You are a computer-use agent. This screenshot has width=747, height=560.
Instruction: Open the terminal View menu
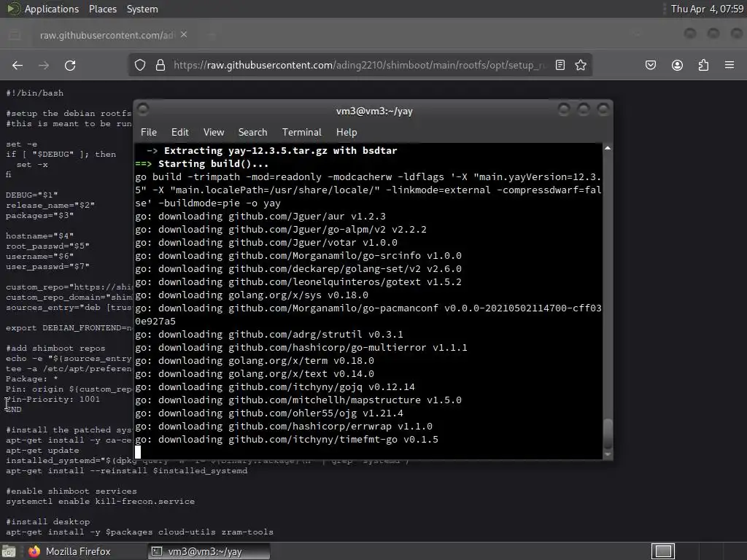pyautogui.click(x=214, y=133)
